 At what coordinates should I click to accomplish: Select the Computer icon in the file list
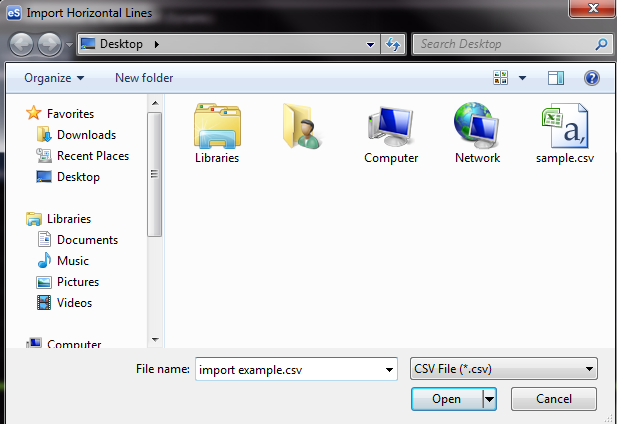[391, 134]
